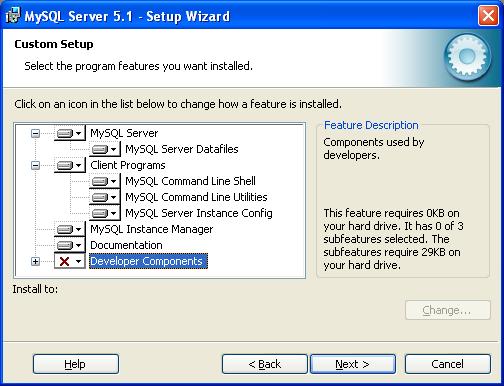Close the Setup Wizard window
This screenshot has height=386, width=504.
point(488,15)
